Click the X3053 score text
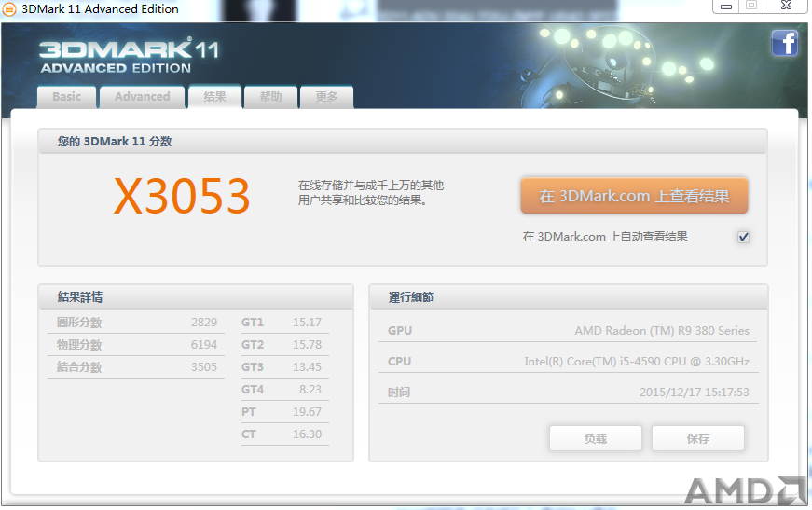The width and height of the screenshot is (812, 510). pos(182,196)
